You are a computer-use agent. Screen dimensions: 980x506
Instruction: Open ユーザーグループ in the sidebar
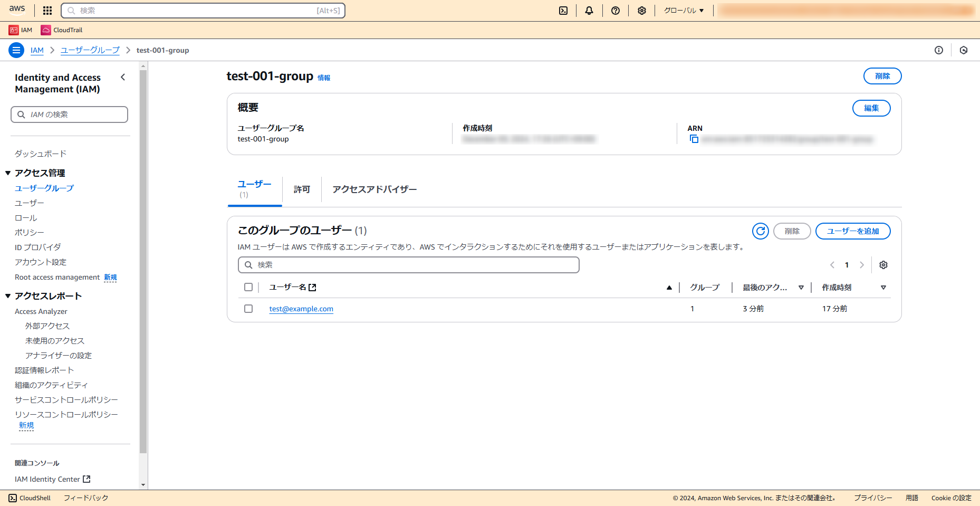tap(44, 188)
